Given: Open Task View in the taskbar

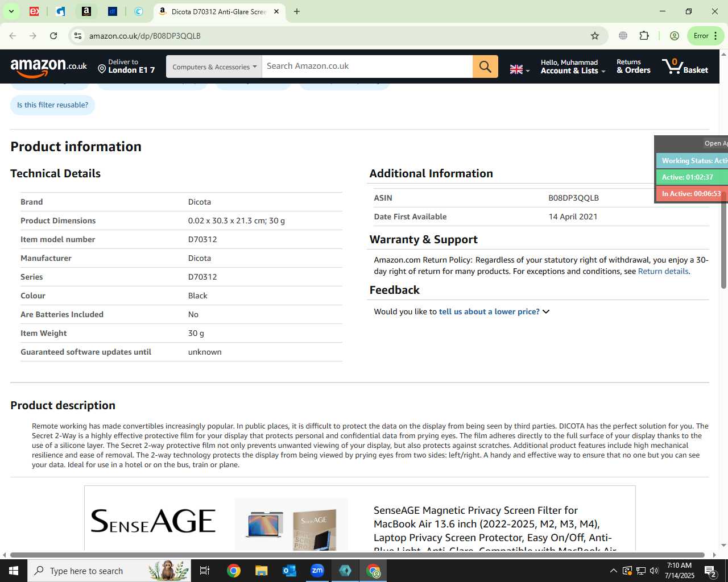Looking at the screenshot, I should click(205, 571).
